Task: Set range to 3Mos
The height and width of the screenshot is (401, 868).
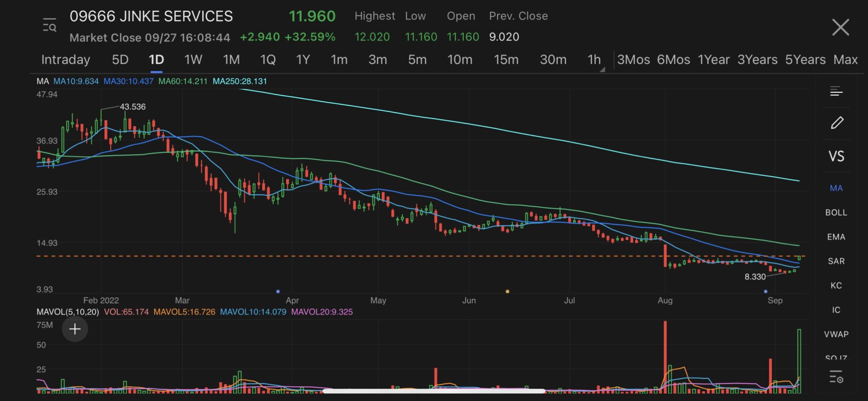Action: (x=633, y=60)
